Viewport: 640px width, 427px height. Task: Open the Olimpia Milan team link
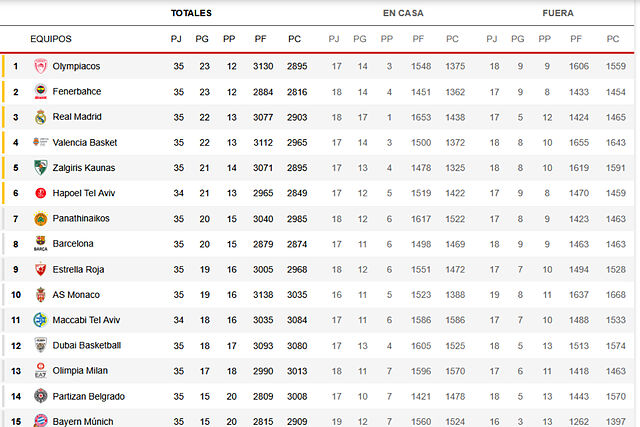tap(82, 370)
